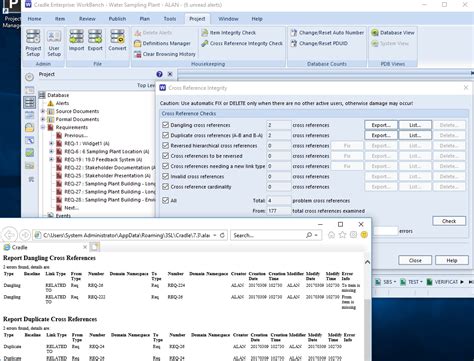The height and width of the screenshot is (361, 474).
Task: Open the Tools ribbon tab
Action: click(170, 19)
